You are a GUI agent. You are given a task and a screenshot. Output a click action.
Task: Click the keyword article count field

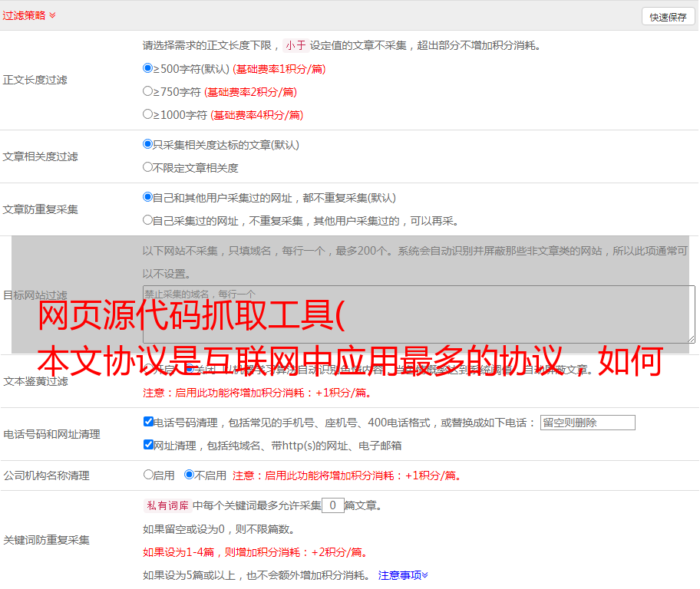pyautogui.click(x=332, y=505)
